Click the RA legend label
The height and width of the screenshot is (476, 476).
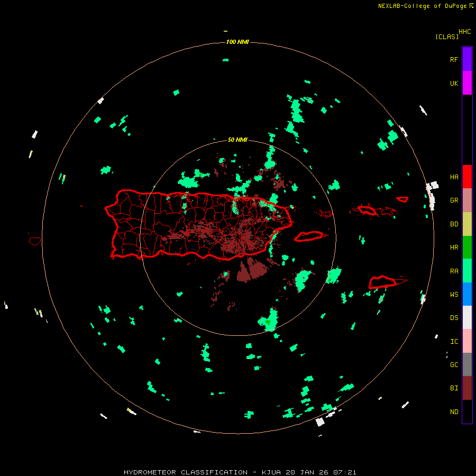tap(454, 271)
